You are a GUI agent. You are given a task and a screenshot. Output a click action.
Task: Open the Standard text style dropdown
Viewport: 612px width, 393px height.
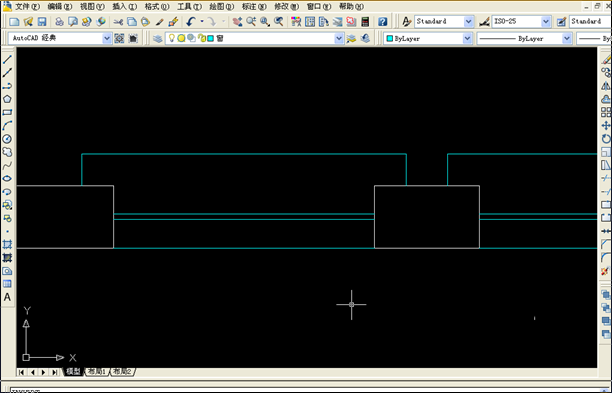click(469, 21)
